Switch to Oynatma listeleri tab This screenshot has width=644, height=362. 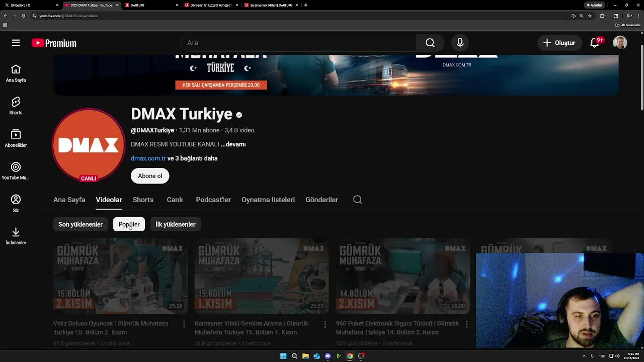(268, 200)
